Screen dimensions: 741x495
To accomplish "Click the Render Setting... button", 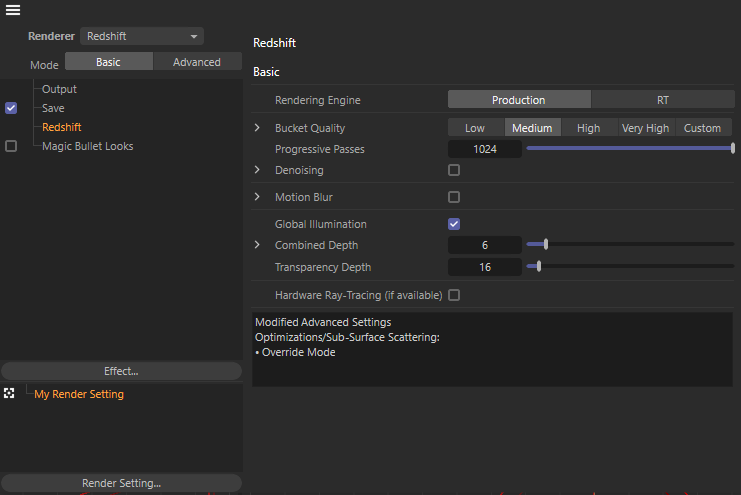I will pyautogui.click(x=121, y=483).
